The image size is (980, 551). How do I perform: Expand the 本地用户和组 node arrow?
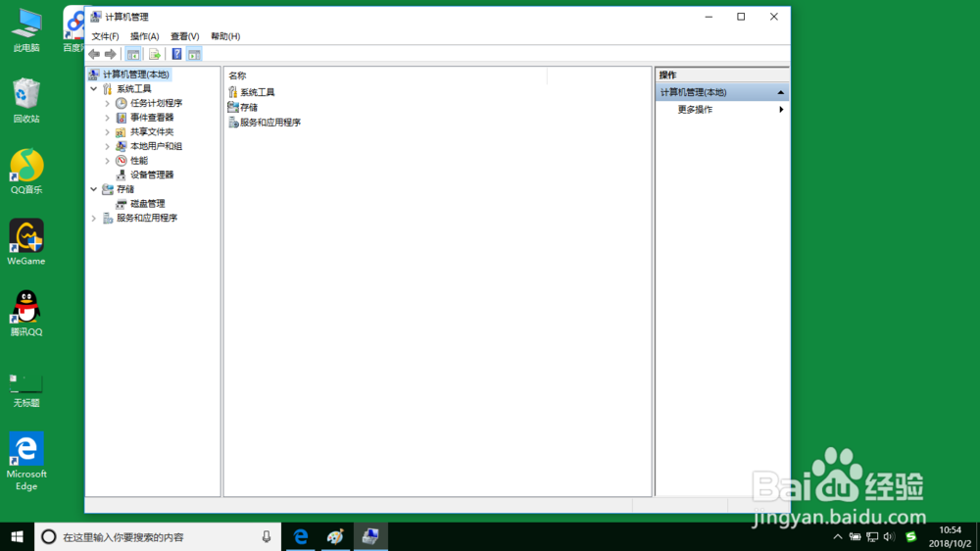pyautogui.click(x=107, y=146)
